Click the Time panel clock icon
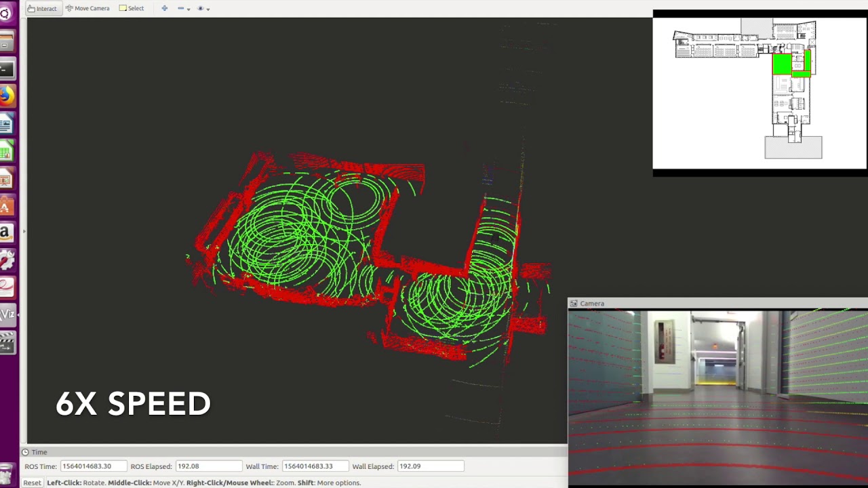 tap(25, 452)
